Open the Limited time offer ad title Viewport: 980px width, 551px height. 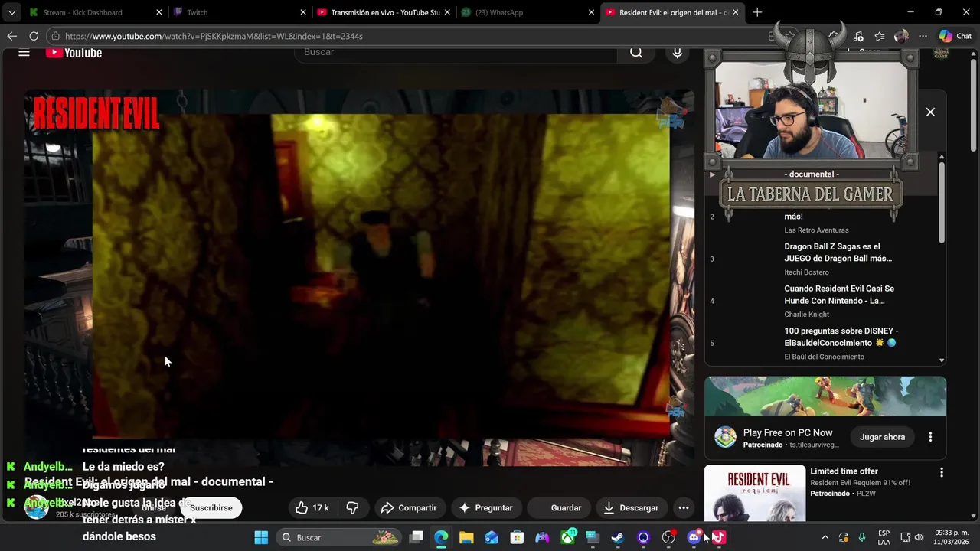pos(844,471)
